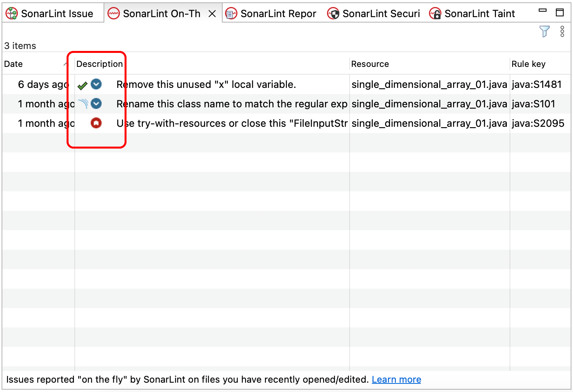Screen dimensions: 573x392
Task: Click rule key java:S1481
Action: [536, 84]
